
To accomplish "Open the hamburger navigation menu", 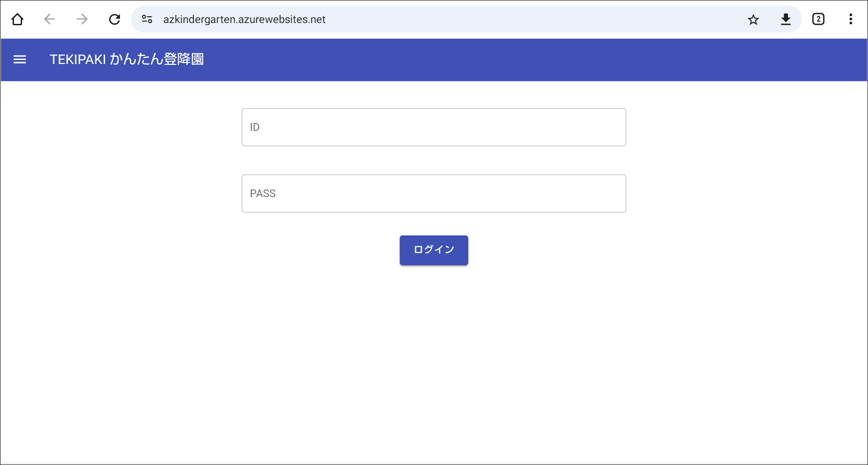I will pos(20,60).
